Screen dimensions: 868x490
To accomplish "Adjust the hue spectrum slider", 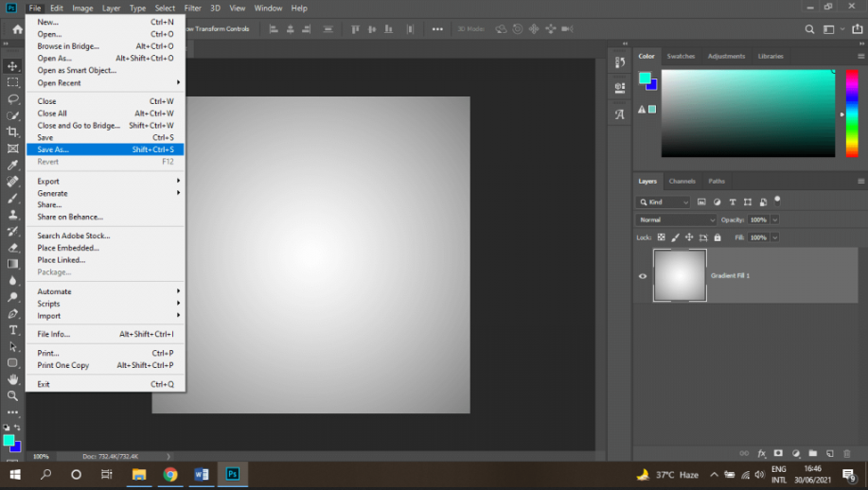I will click(x=852, y=114).
